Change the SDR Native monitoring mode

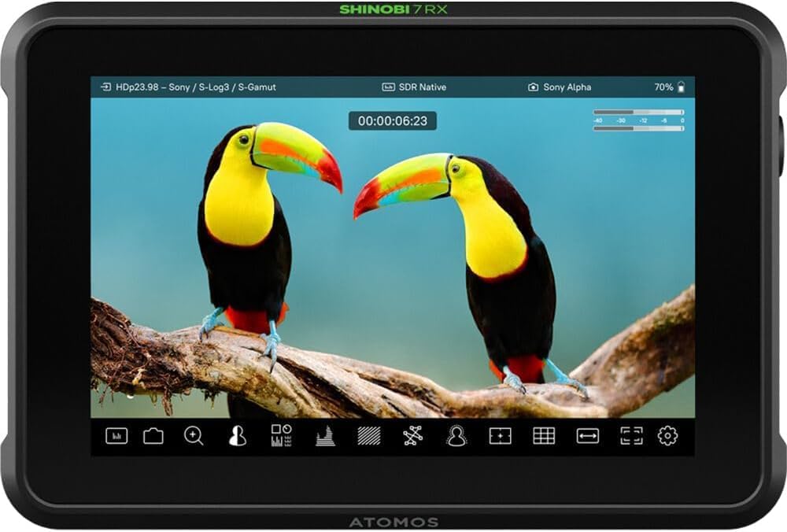click(414, 87)
